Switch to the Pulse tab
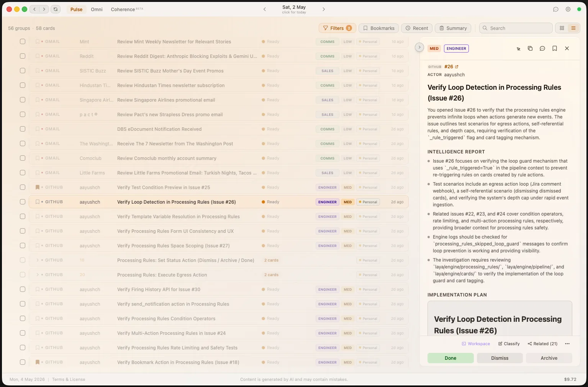588x387 pixels. pyautogui.click(x=76, y=9)
